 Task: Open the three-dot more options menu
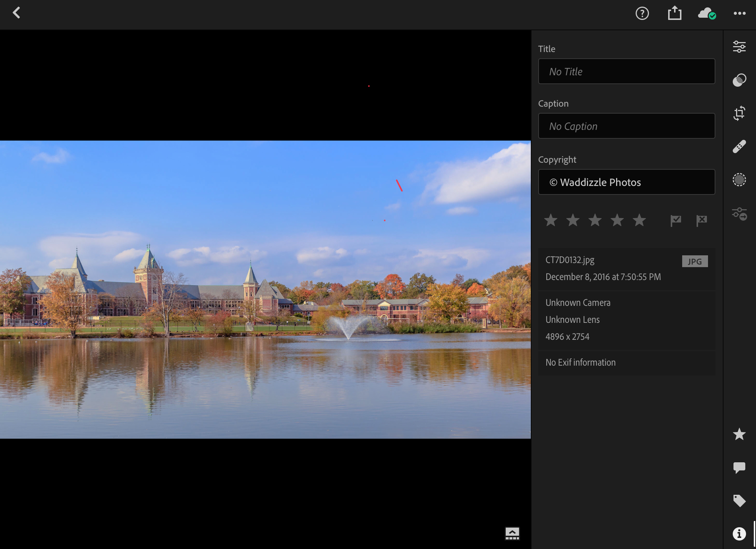[739, 13]
